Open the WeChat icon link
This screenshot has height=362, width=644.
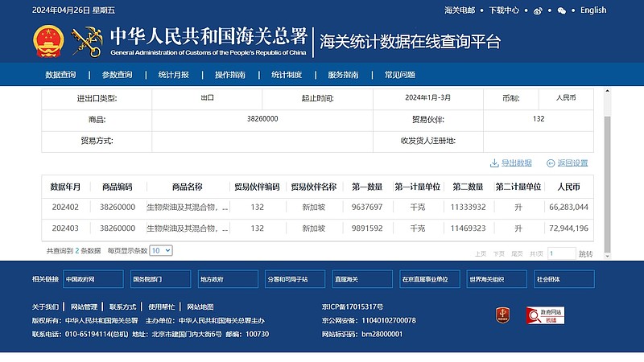pyautogui.click(x=561, y=11)
